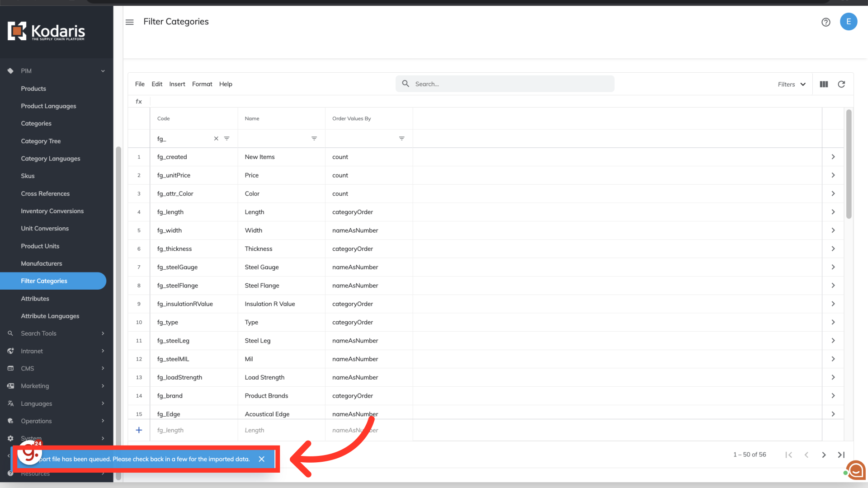Open the fg_created row details arrow
This screenshot has height=488, width=868.
pos(833,157)
